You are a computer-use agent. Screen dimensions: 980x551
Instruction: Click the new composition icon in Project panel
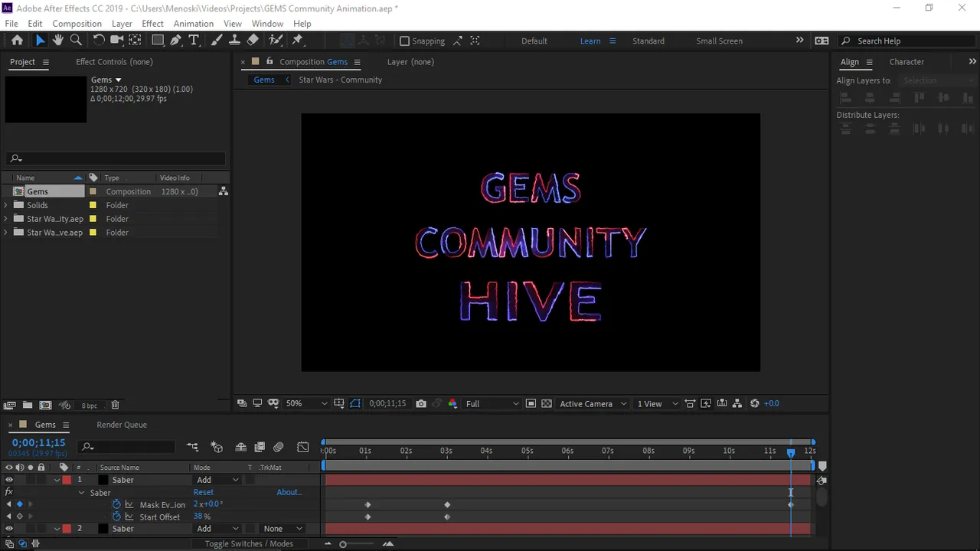coord(46,405)
